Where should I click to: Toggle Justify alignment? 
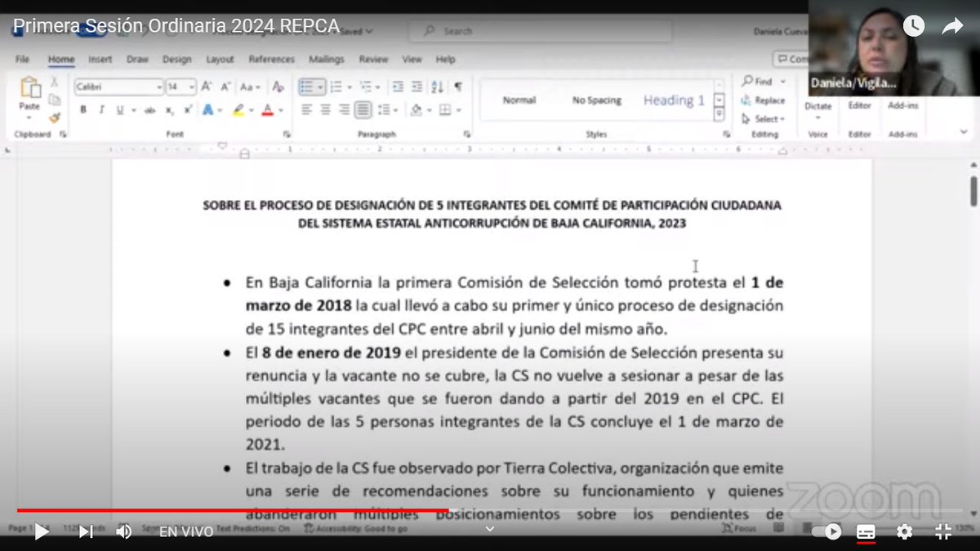(x=363, y=109)
